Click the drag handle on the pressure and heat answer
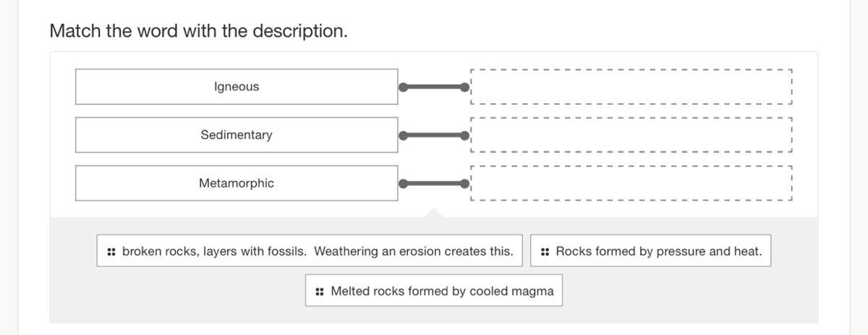868x335 pixels. point(545,252)
